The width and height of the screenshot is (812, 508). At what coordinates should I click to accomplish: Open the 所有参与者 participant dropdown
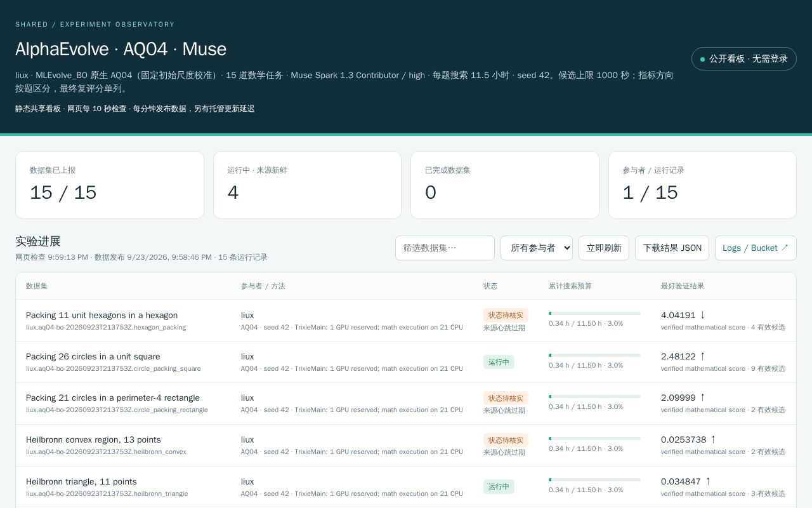(537, 248)
